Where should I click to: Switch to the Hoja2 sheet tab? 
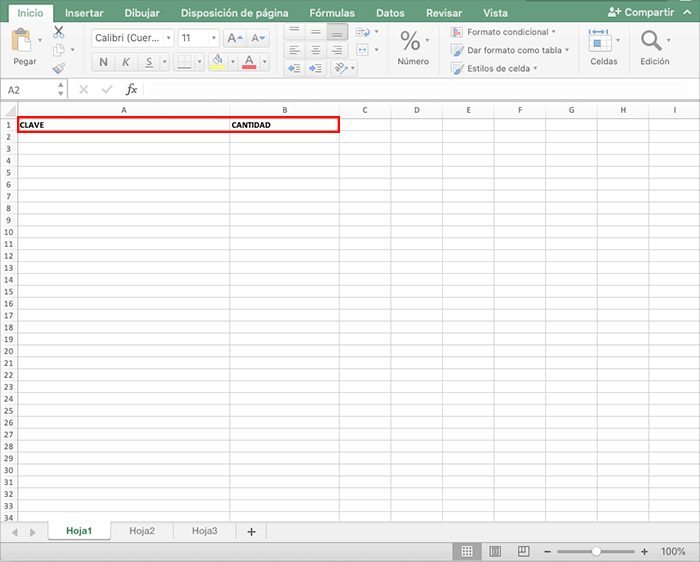coord(142,531)
